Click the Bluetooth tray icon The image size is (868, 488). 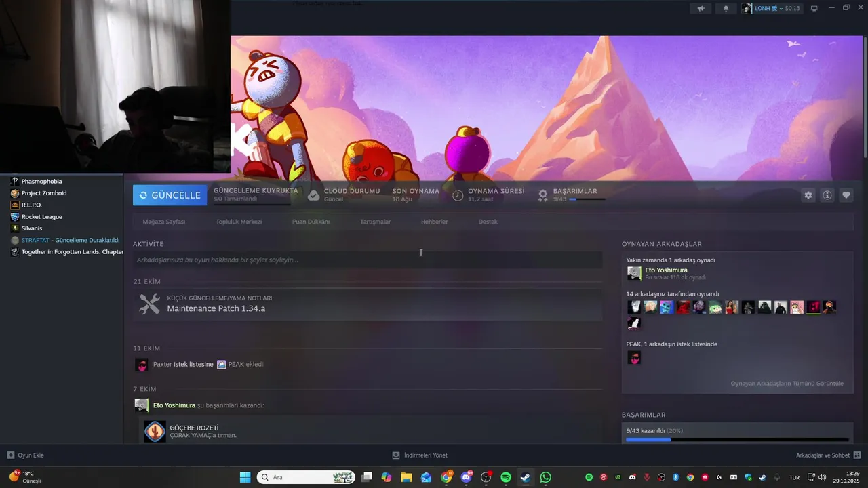(x=676, y=477)
